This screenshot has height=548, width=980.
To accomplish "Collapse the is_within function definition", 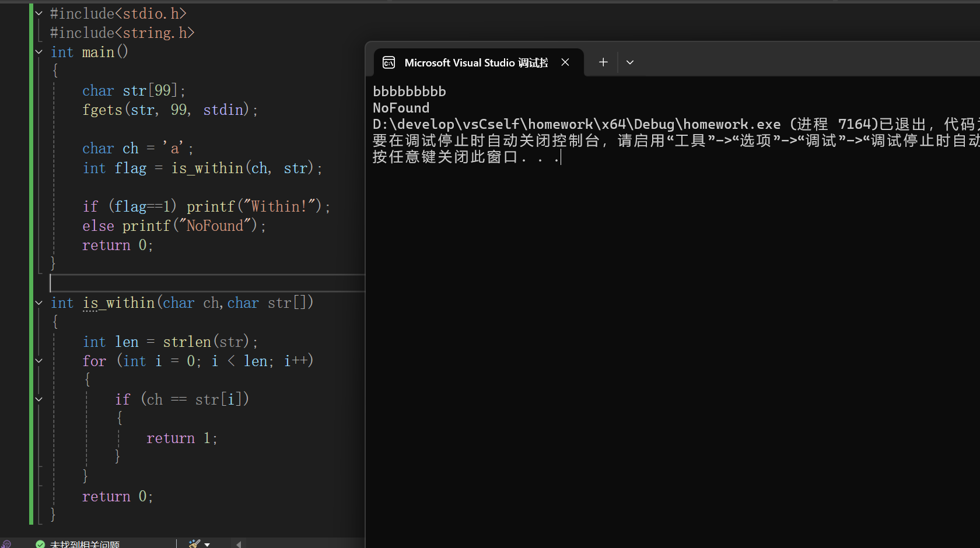I will point(39,303).
